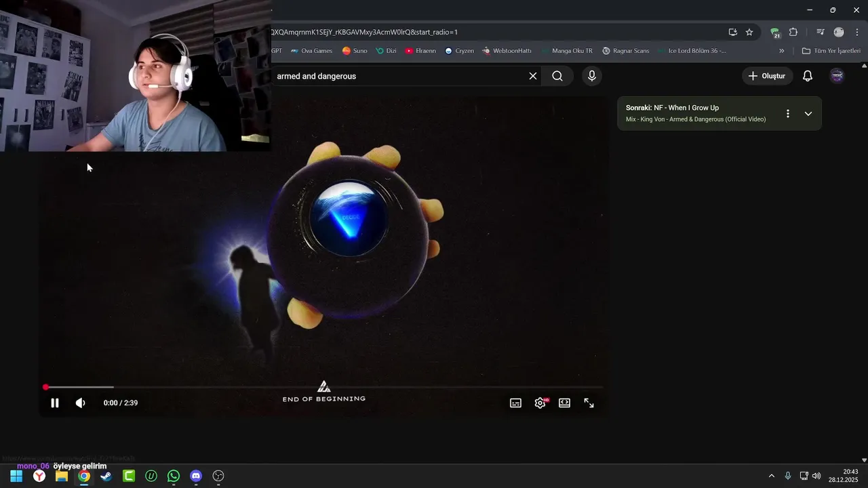
Task: Open the Ova Games bookmark
Action: click(311, 51)
